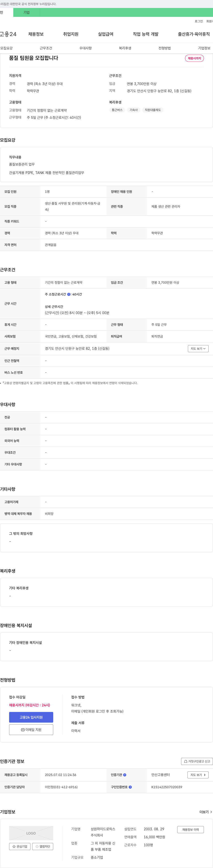Add company to 관심기업
The width and height of the screenshot is (213, 868).
coord(20,846)
